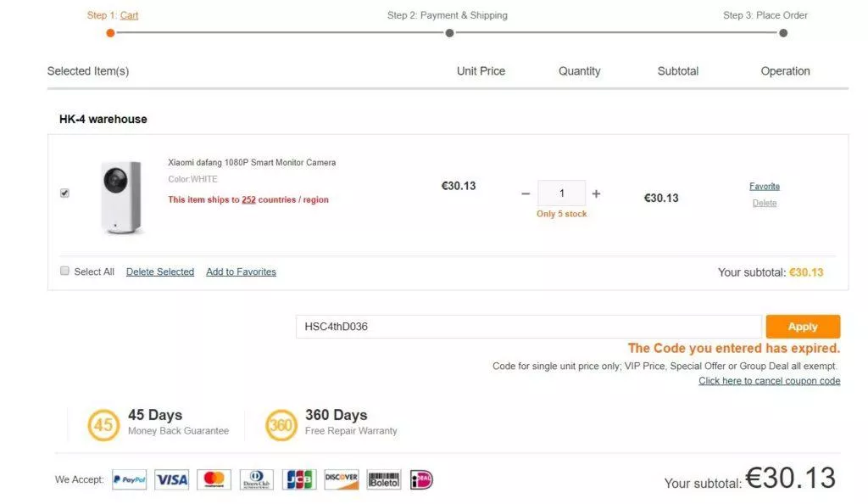Click the JCB card icon
Image resolution: width=868 pixels, height=504 pixels.
click(299, 479)
